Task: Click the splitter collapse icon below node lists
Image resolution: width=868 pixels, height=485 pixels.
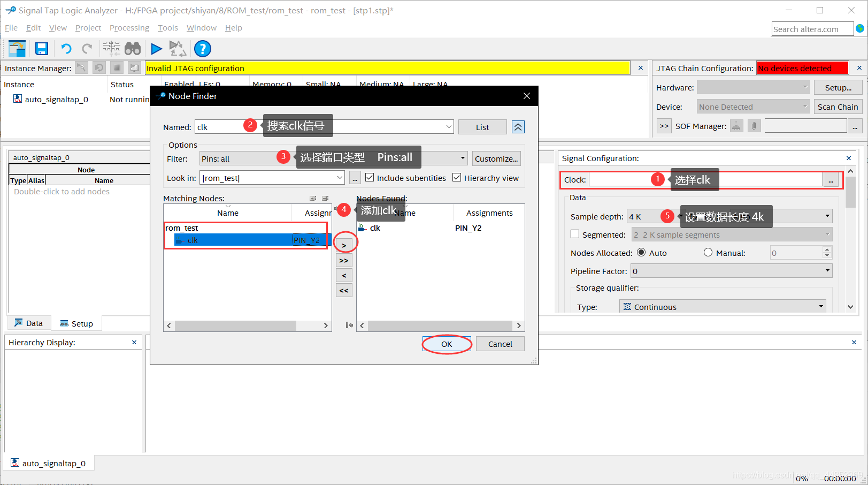Action: [x=349, y=325]
